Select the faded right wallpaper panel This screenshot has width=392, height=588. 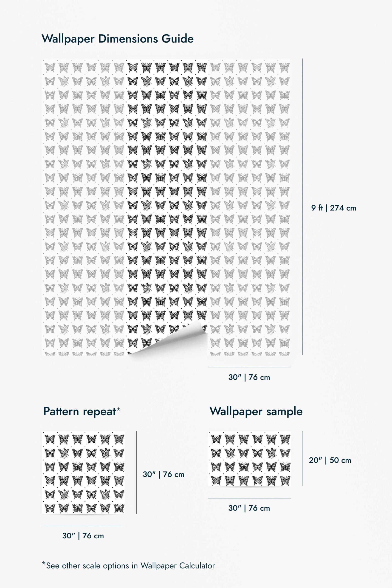coord(249,207)
